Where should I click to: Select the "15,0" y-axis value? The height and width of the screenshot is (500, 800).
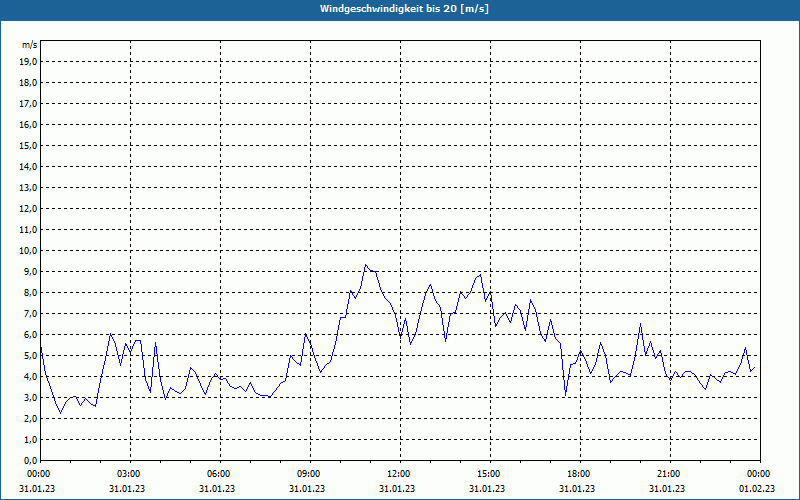(x=28, y=145)
